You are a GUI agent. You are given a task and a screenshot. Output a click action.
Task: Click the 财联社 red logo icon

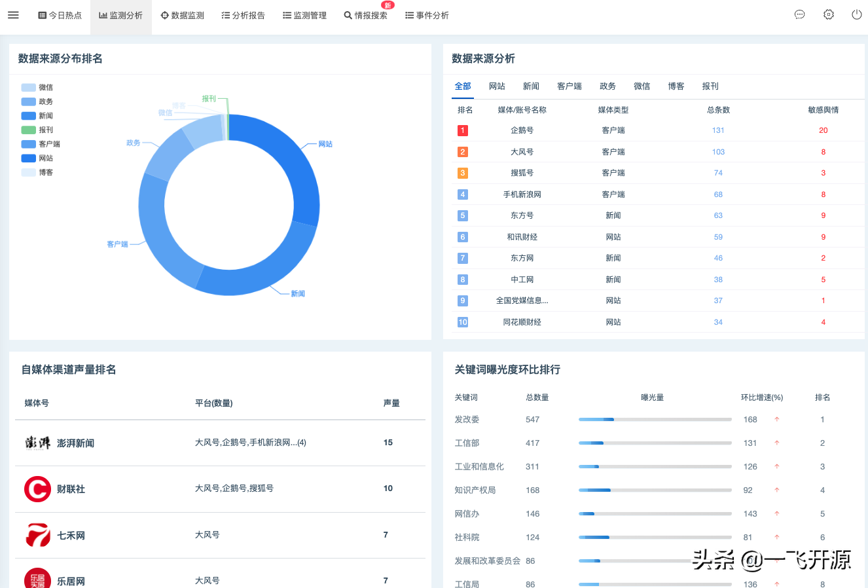coord(37,489)
